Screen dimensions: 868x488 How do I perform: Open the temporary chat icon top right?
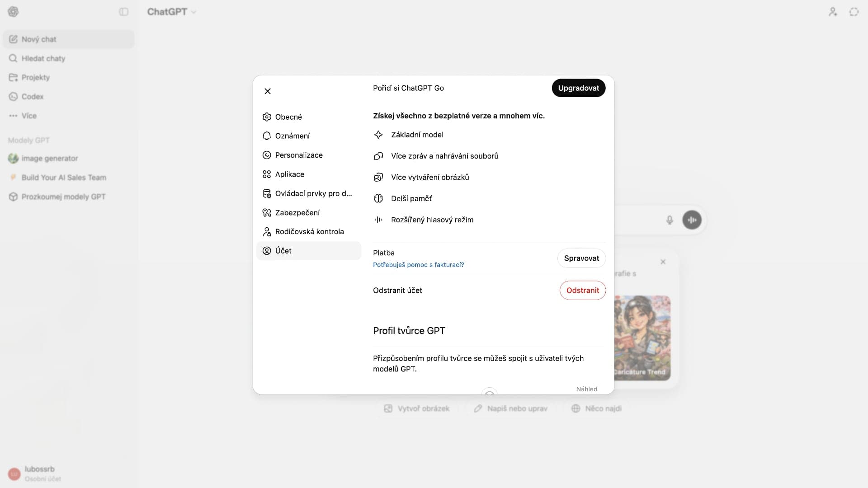coord(854,12)
